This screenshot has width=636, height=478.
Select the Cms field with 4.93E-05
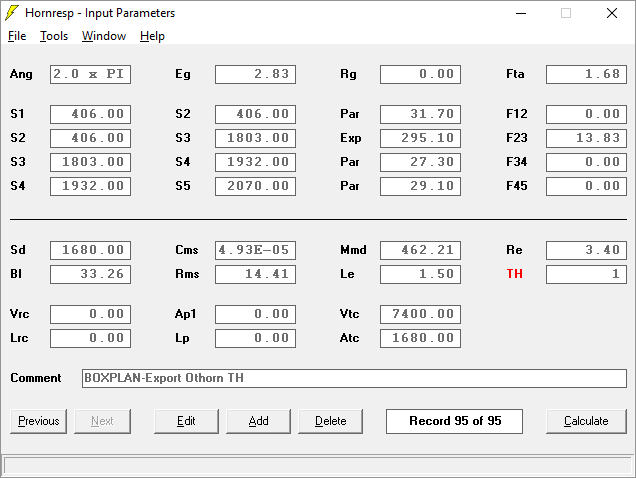pos(256,250)
